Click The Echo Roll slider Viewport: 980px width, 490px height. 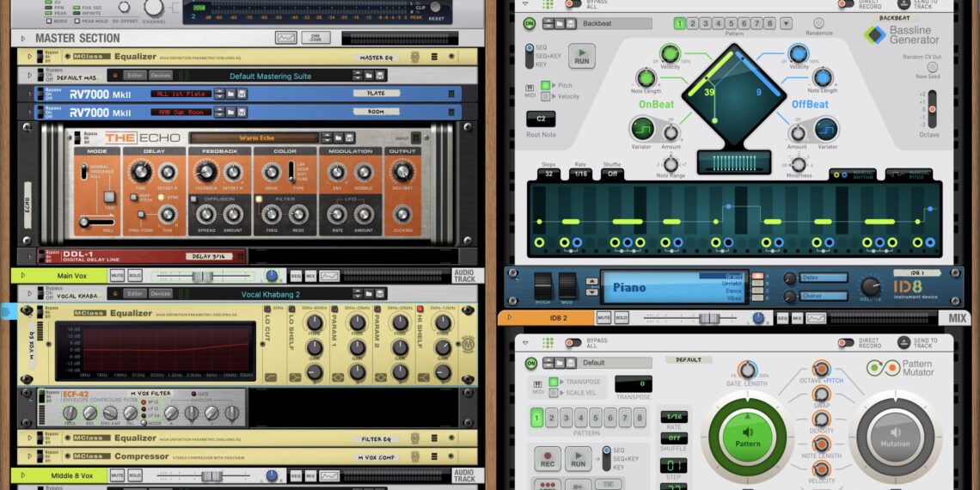click(97, 222)
